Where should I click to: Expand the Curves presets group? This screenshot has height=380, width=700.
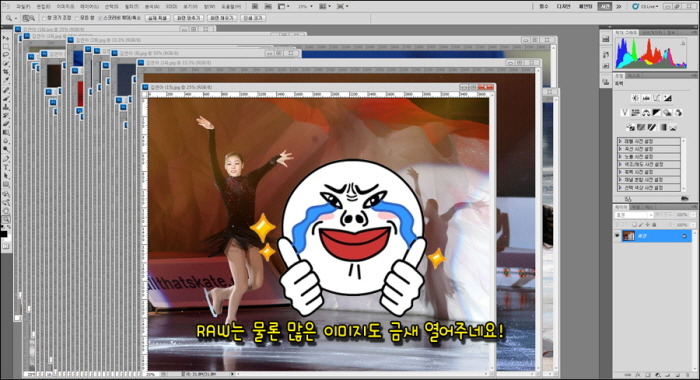pyautogui.click(x=620, y=149)
